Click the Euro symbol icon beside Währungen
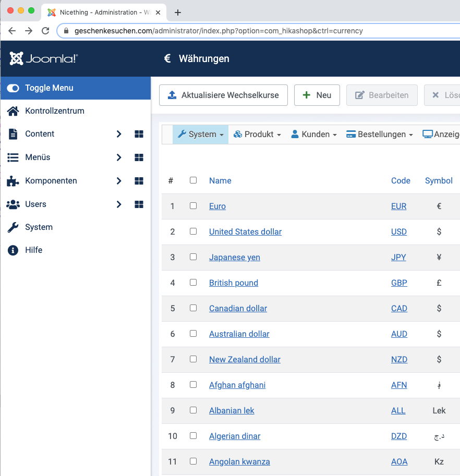 [x=167, y=58]
